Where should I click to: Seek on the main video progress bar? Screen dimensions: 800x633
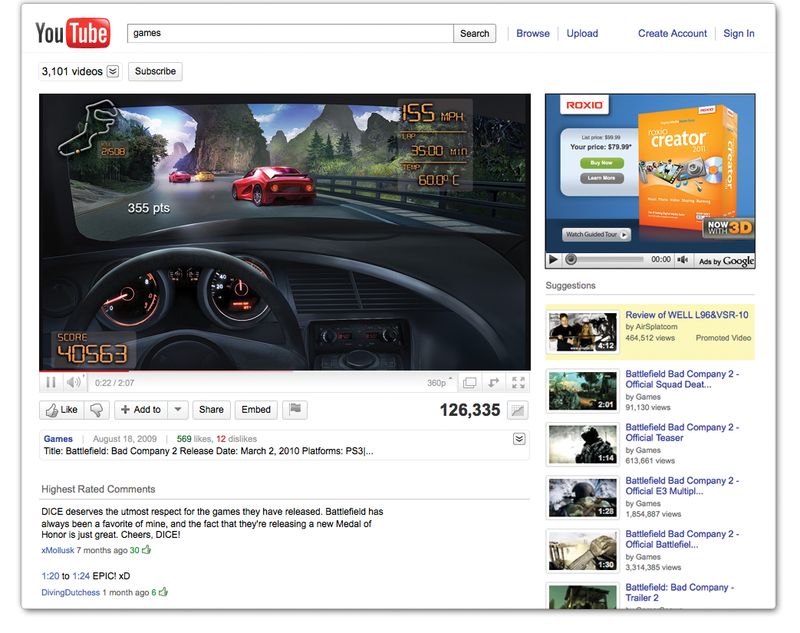(x=285, y=371)
